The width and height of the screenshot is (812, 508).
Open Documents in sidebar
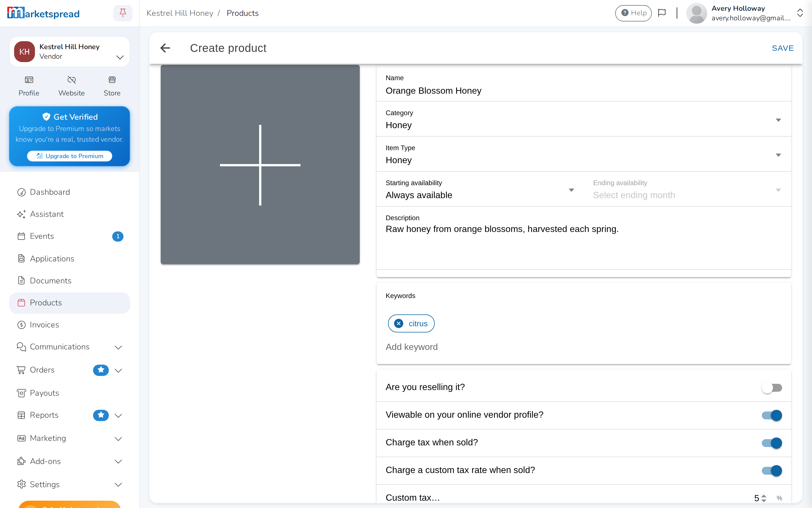pos(69,281)
